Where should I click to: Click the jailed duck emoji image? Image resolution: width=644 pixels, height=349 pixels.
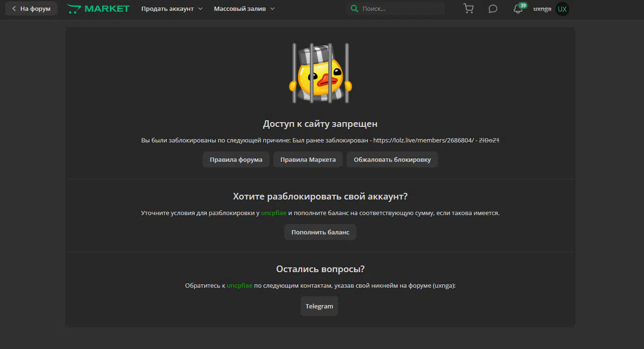tap(320, 73)
